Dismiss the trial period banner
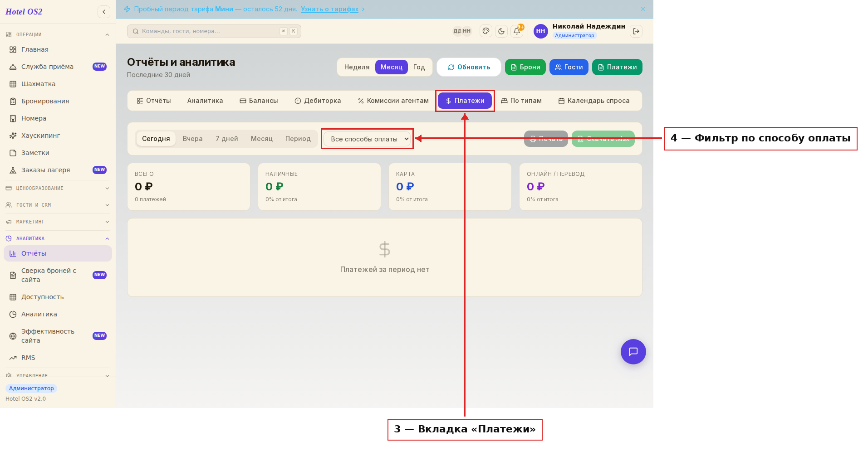868x451 pixels. 643,9
